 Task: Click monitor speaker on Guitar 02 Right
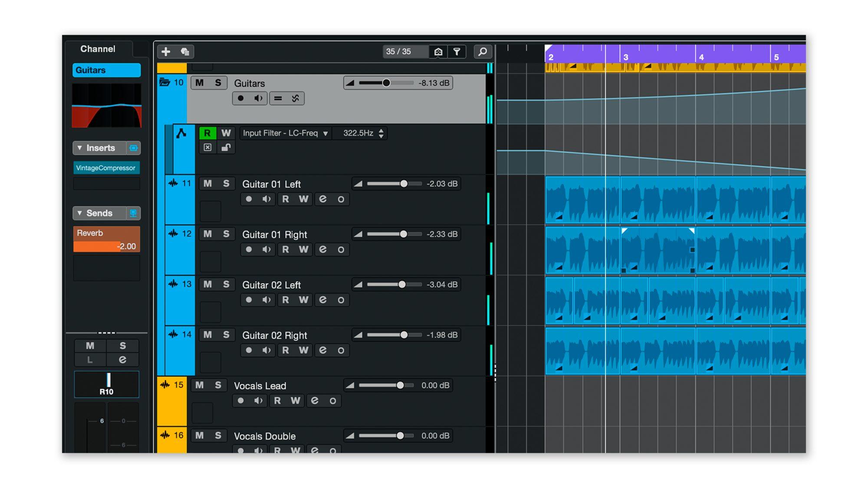[267, 350]
